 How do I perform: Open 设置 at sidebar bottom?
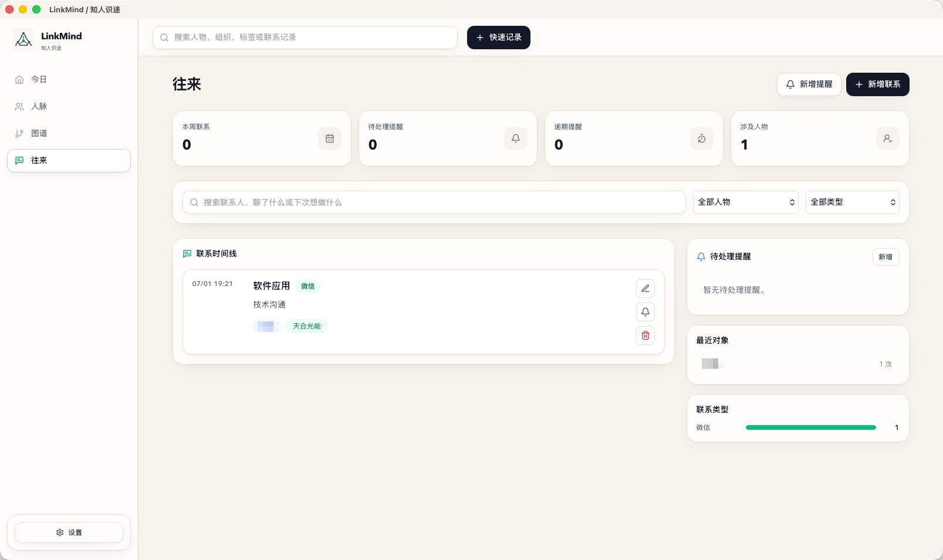click(69, 532)
